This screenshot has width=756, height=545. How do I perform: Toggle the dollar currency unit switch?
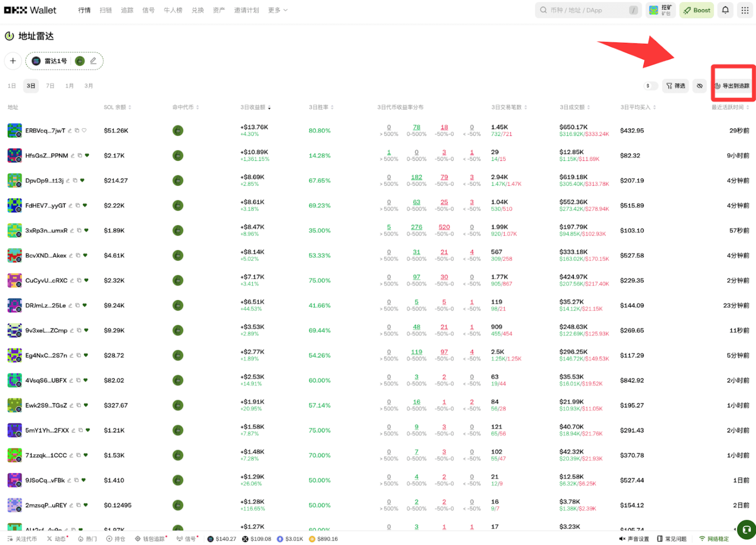(650, 86)
